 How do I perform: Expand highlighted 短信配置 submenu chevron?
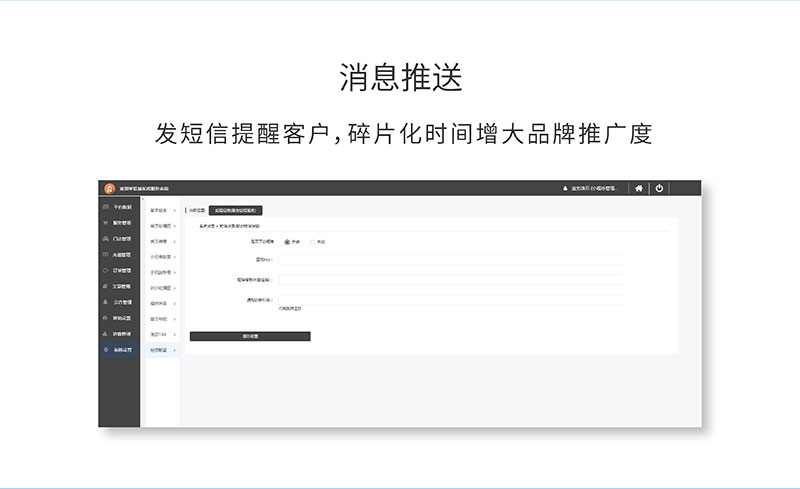(x=174, y=350)
